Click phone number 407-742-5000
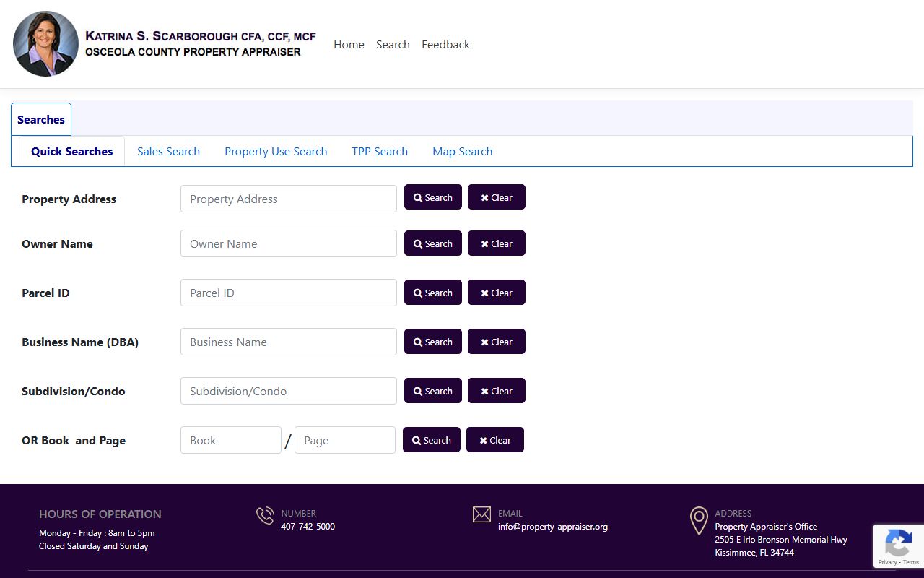The image size is (924, 578). (308, 527)
